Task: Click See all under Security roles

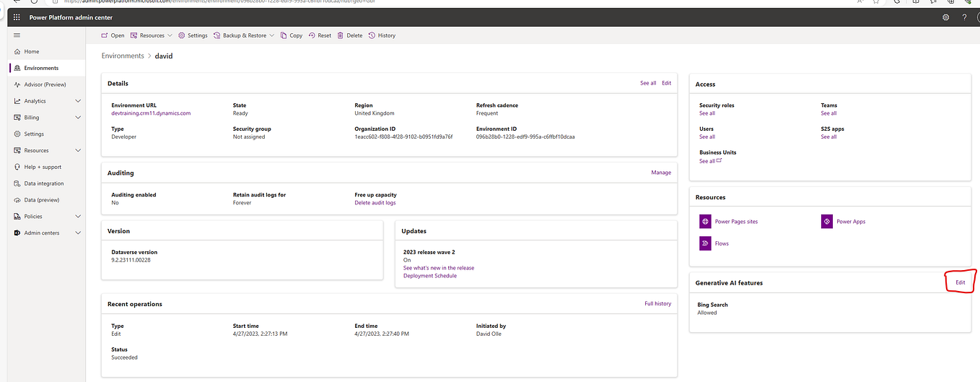Action: 707,113
